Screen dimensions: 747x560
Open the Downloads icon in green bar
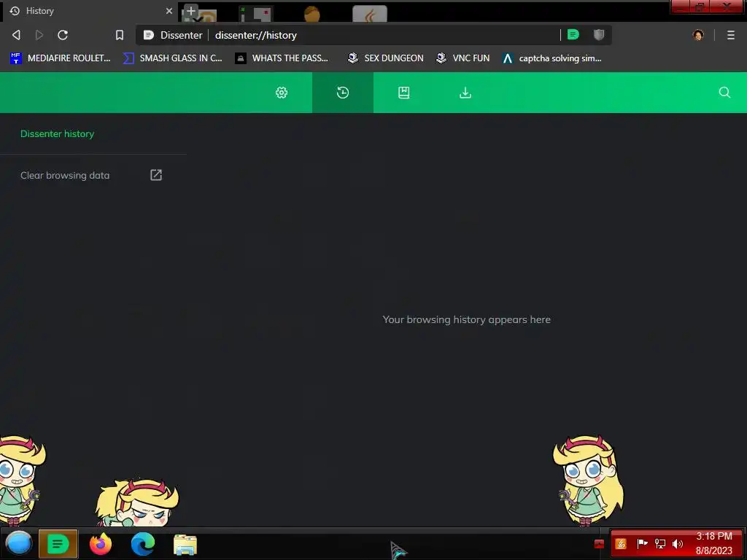pyautogui.click(x=465, y=93)
